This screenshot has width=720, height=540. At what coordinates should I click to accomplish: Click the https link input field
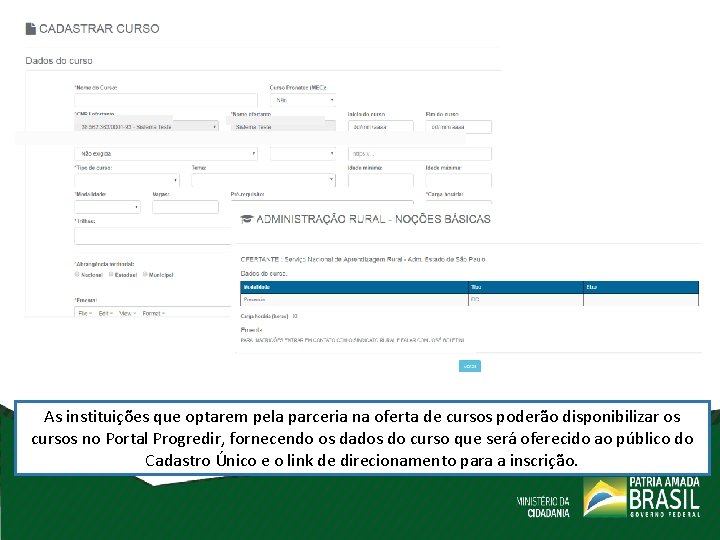(420, 154)
